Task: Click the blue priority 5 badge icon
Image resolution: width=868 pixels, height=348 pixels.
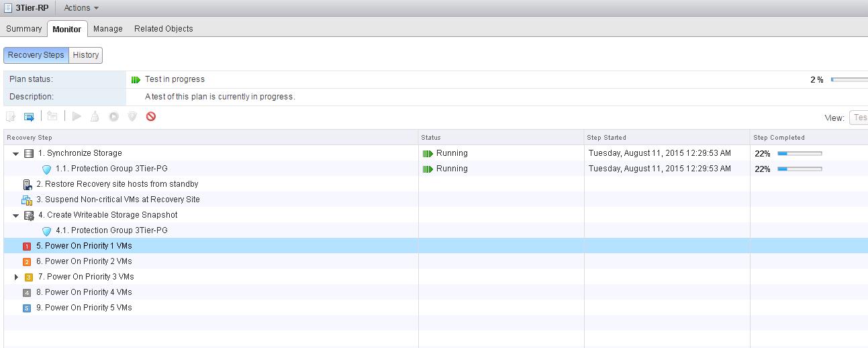Action: pos(27,308)
